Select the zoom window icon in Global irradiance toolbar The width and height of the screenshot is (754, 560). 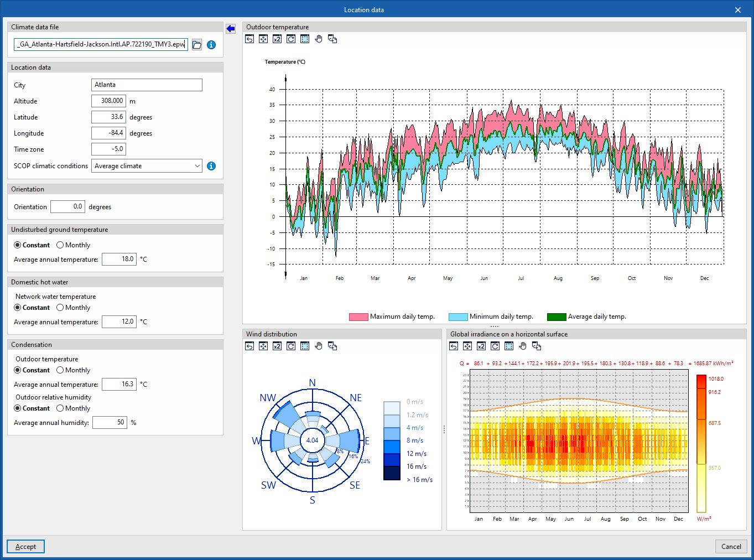point(509,346)
